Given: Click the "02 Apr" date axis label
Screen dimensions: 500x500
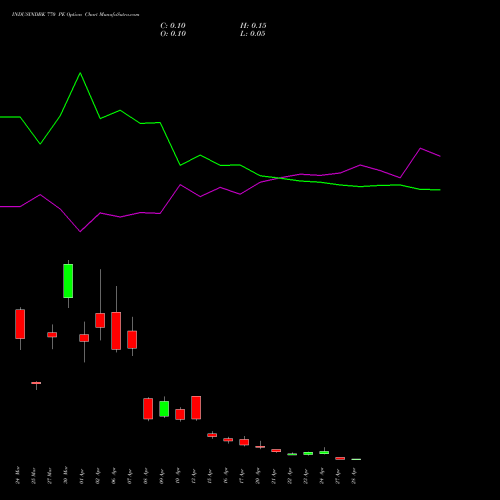Looking at the screenshot, I should click(98, 476).
